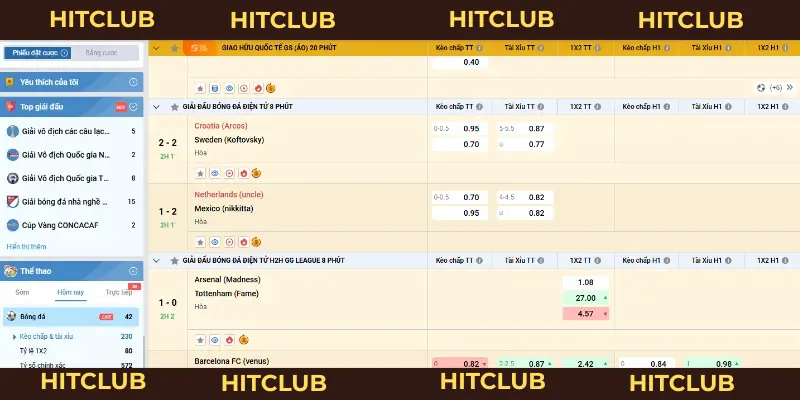Image resolution: width=800 pixels, height=400 pixels.
Task: Toggle eye view for Netherlands vs Mexico
Action: tap(215, 242)
